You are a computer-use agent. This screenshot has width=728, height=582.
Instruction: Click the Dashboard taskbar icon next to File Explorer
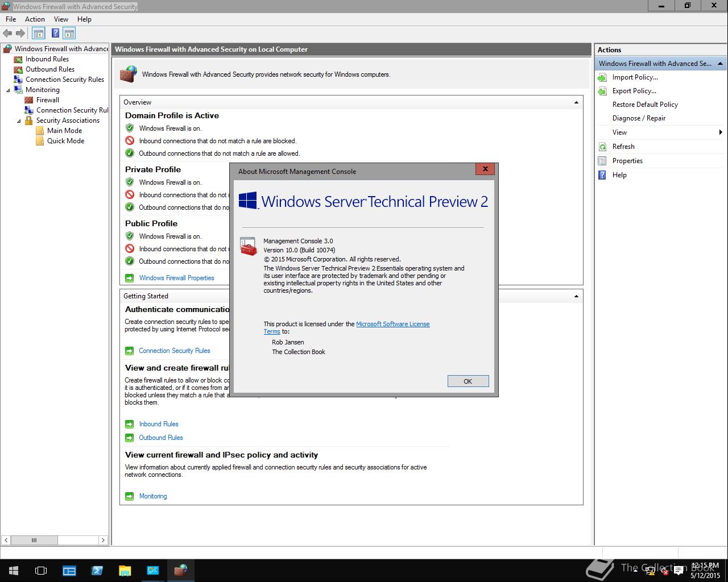(152, 570)
